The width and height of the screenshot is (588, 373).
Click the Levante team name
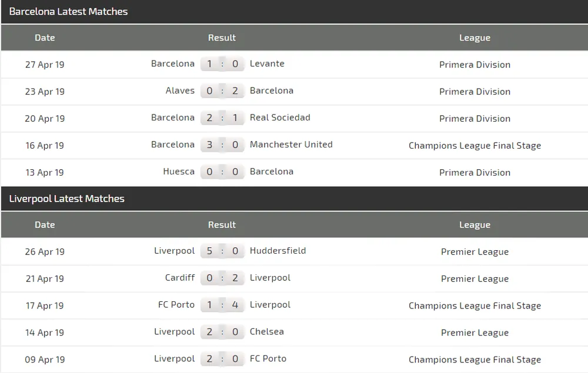(267, 63)
